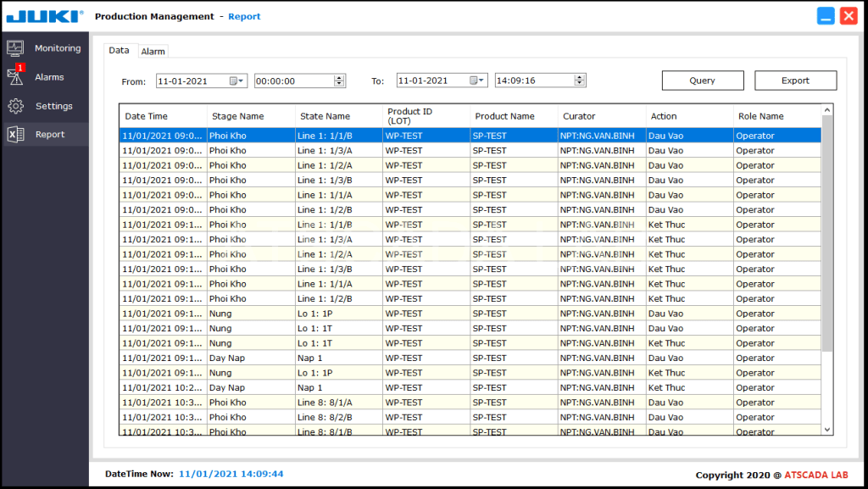Select the Data tab

click(119, 51)
